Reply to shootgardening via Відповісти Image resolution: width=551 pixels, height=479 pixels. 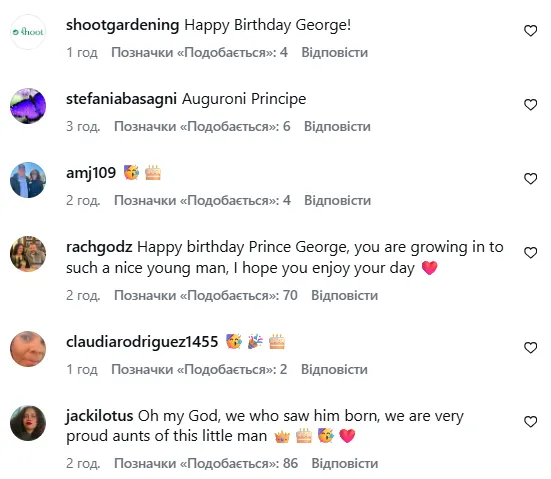pos(335,53)
